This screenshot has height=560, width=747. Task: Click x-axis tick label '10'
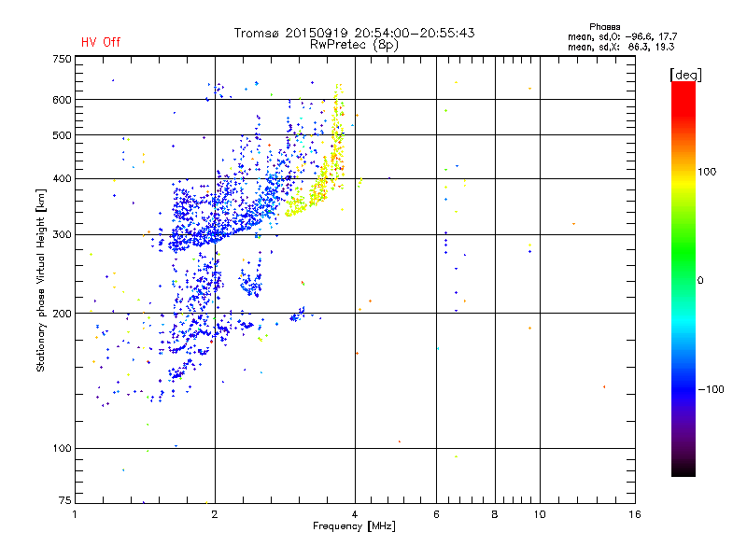coord(540,514)
